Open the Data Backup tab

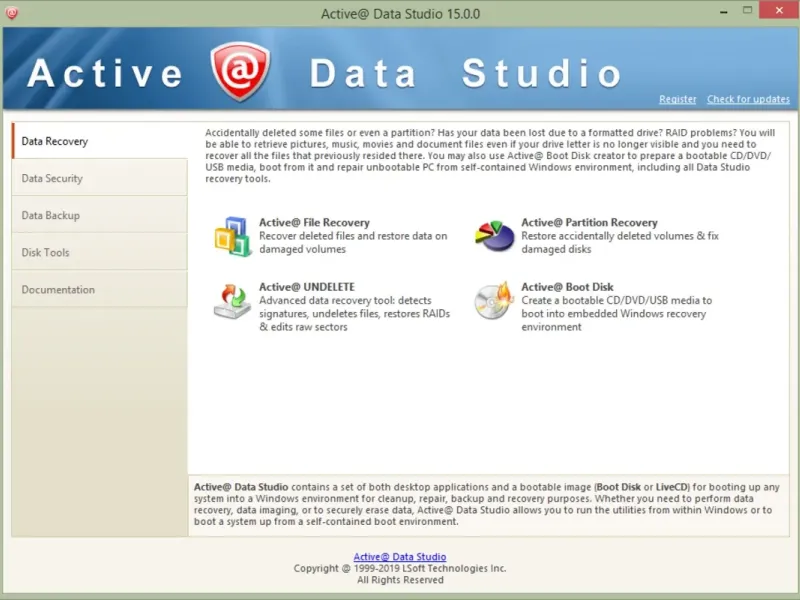pyautogui.click(x=100, y=215)
